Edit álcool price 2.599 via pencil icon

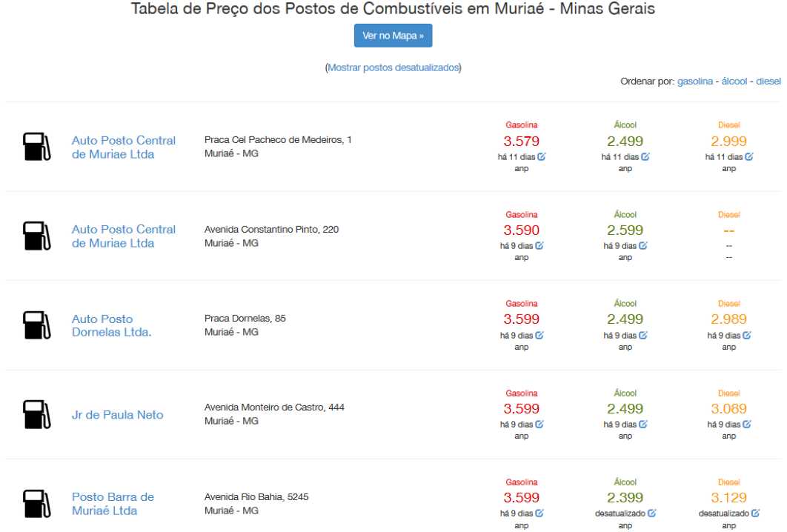(x=643, y=245)
